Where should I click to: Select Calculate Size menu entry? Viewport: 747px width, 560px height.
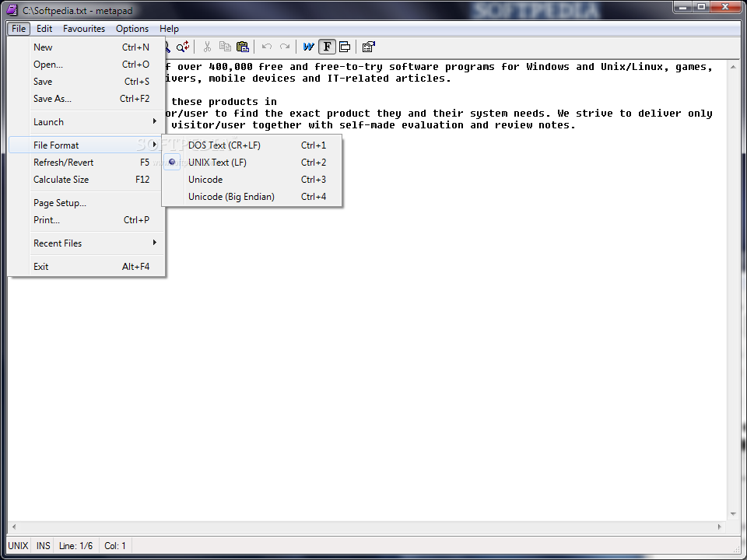pos(86,180)
